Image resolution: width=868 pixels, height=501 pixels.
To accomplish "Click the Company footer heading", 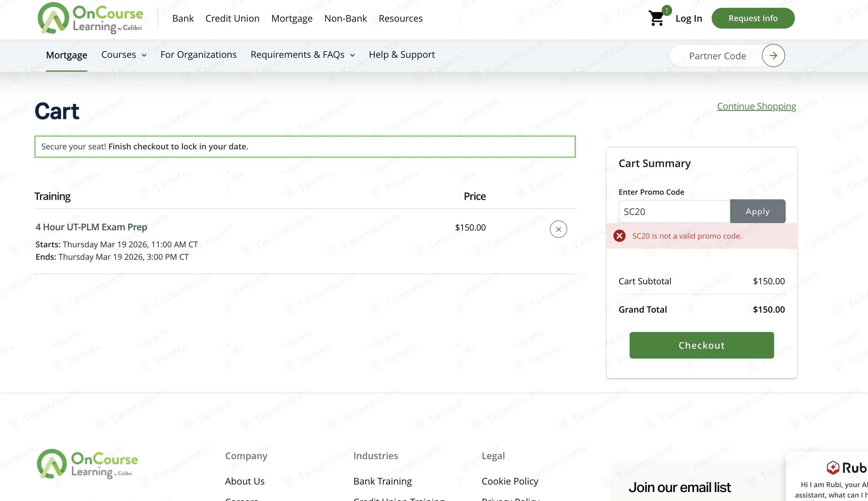I will coord(246,456).
